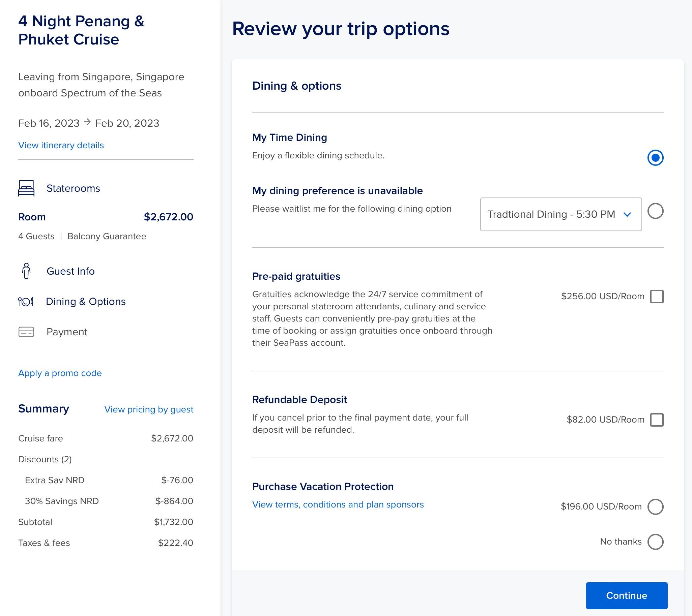Click the Payment credit card icon
Image resolution: width=692 pixels, height=616 pixels.
click(26, 332)
